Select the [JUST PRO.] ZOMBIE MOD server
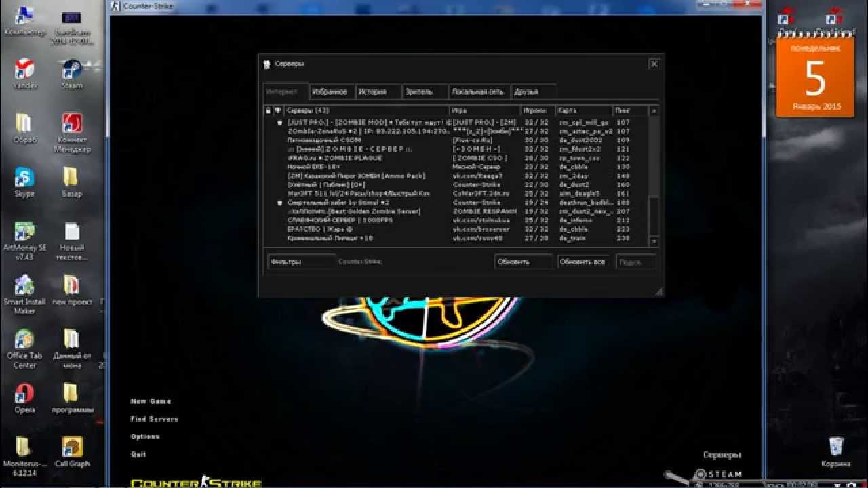The height and width of the screenshot is (488, 868). [x=456, y=123]
